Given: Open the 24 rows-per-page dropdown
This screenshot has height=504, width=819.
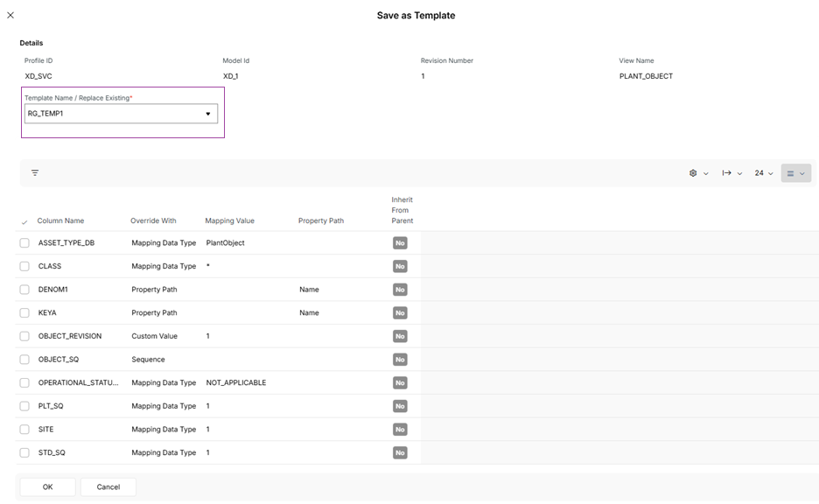Looking at the screenshot, I should click(x=764, y=173).
